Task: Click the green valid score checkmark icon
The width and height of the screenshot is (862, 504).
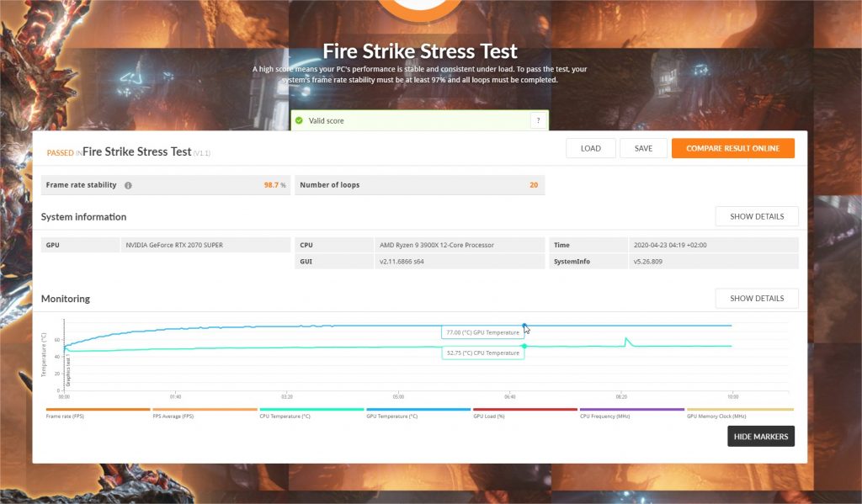Action: pyautogui.click(x=299, y=120)
